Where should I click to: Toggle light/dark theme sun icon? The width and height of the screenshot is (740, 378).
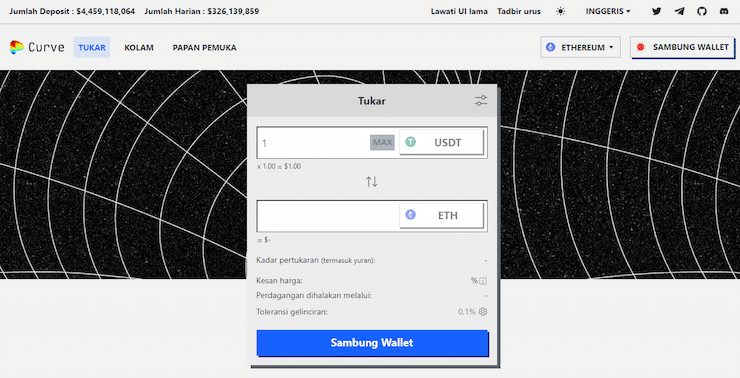pos(560,11)
